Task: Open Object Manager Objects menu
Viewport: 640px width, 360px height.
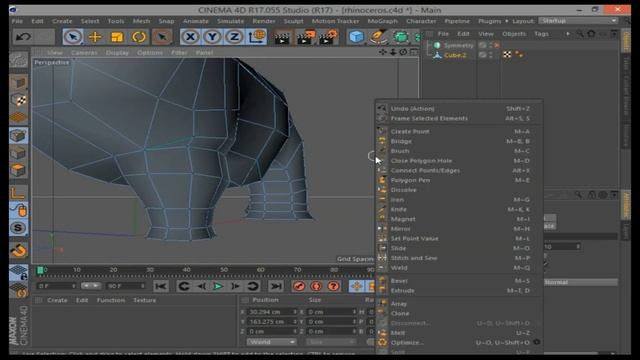Action: click(x=514, y=34)
